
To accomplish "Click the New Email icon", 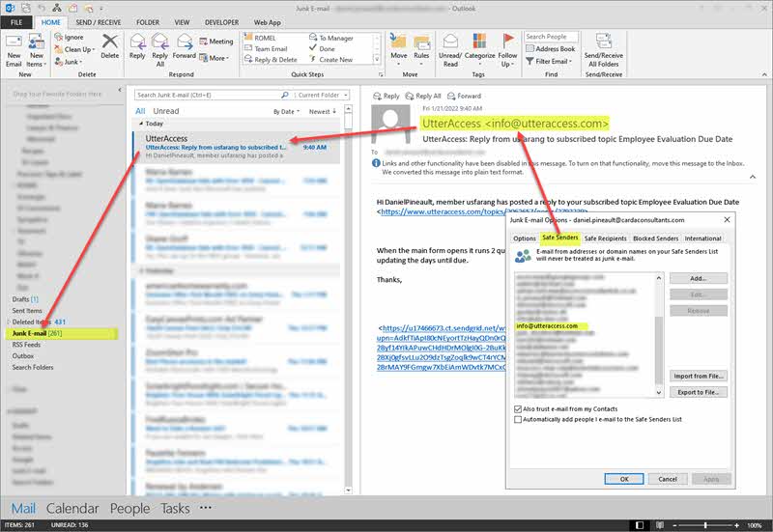I will pyautogui.click(x=14, y=42).
